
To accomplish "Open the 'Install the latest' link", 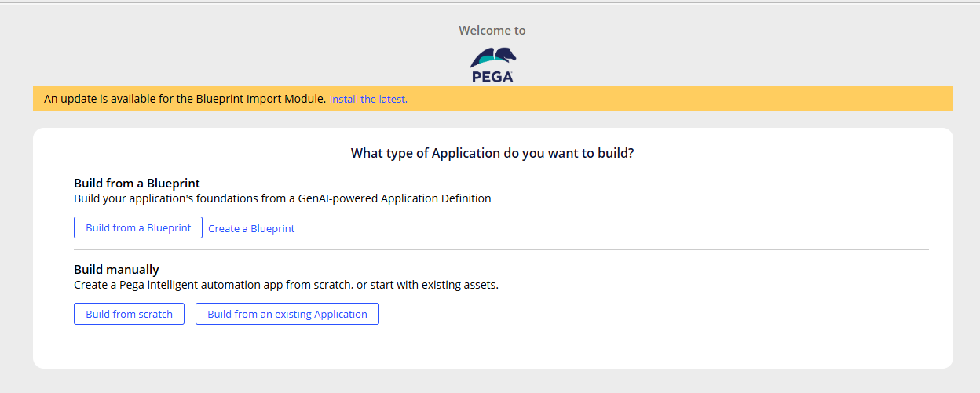I will point(368,100).
